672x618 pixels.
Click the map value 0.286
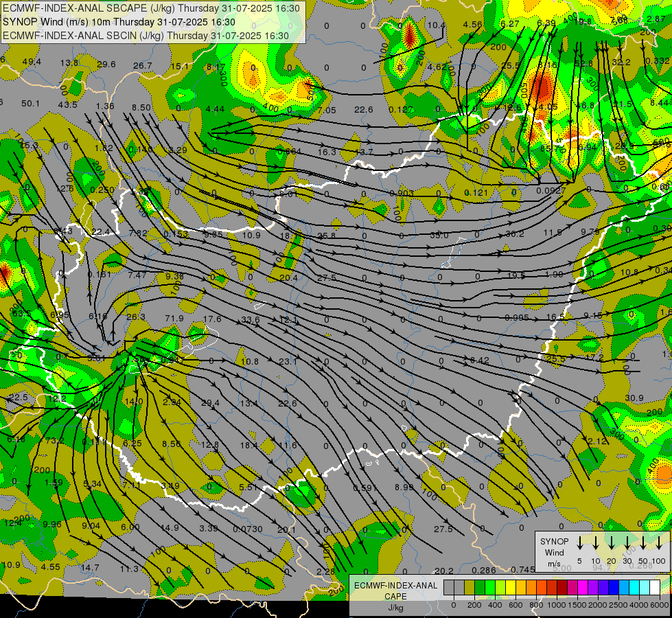[x=484, y=570]
